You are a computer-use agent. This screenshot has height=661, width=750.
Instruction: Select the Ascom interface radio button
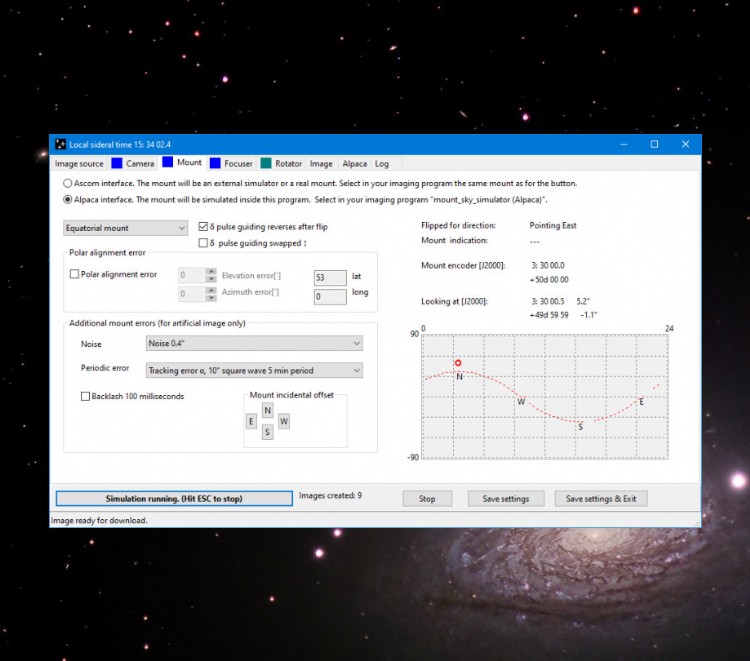67,183
